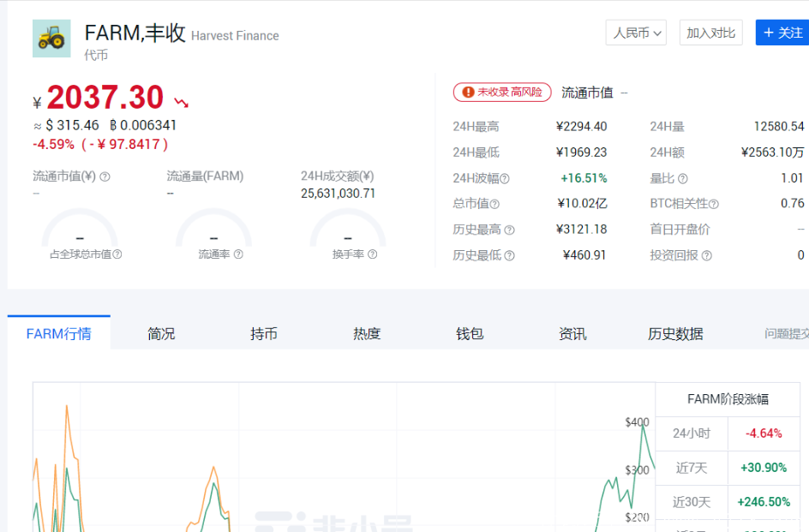This screenshot has height=532, width=809.
Task: Click the 总市值 value ¥10.02亿
Action: [583, 203]
